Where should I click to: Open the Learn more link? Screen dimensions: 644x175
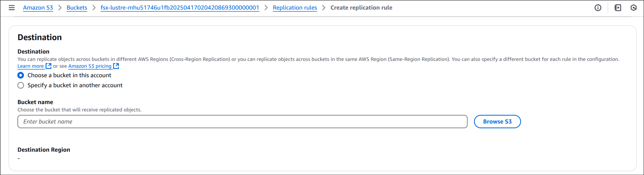click(x=31, y=66)
